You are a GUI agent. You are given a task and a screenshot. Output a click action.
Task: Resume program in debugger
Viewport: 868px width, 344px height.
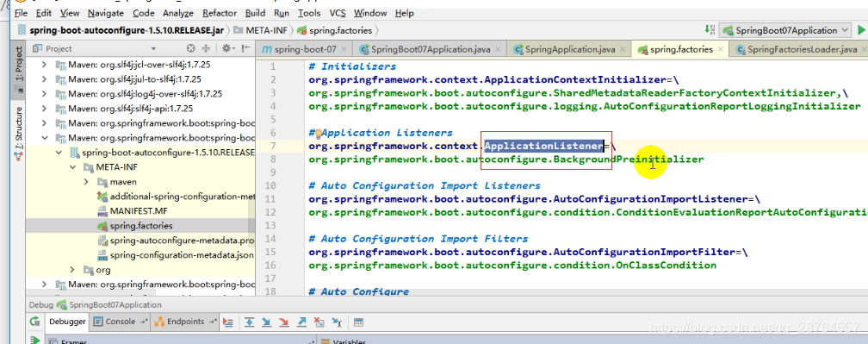(x=34, y=340)
